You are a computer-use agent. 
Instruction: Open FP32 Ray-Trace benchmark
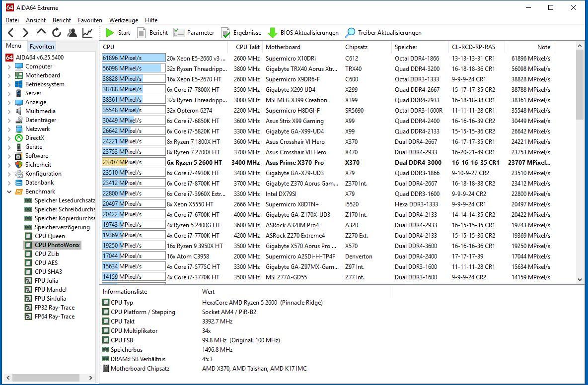(x=50, y=308)
